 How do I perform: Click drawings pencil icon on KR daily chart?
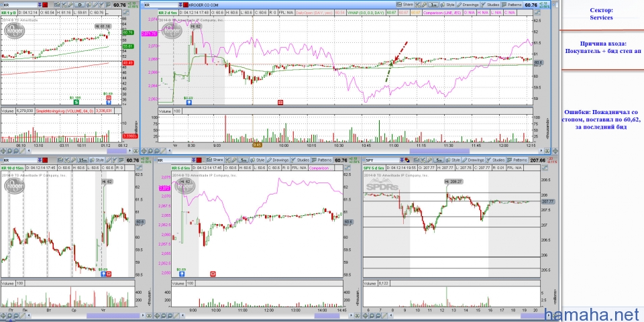pyautogui.click(x=95, y=5)
